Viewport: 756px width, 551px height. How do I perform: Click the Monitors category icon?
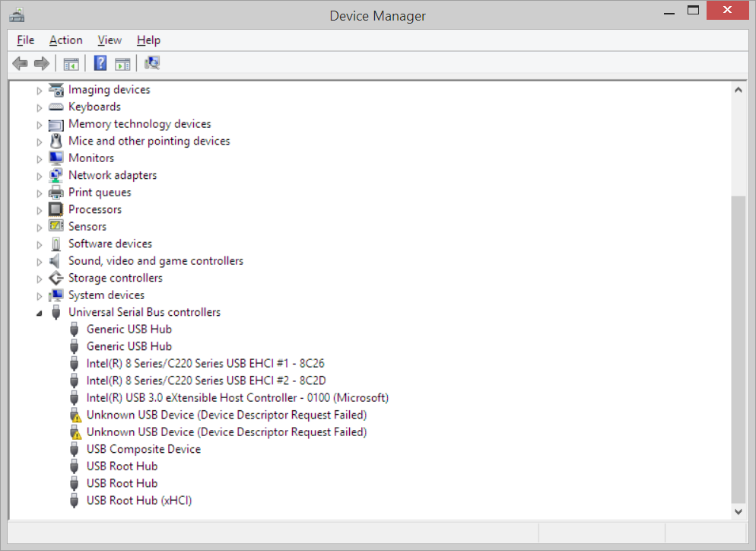[x=56, y=158]
